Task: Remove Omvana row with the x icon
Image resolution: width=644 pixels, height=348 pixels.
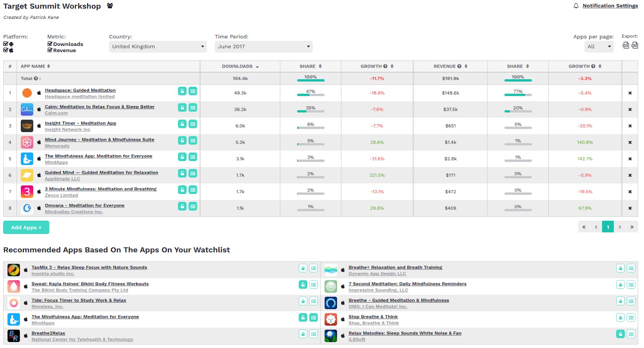Action: coord(630,208)
